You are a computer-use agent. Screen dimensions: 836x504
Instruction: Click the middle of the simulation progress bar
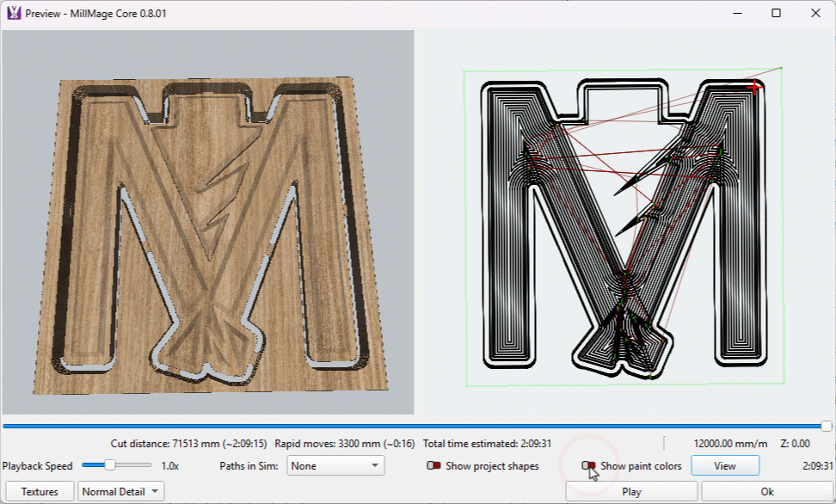pyautogui.click(x=415, y=426)
